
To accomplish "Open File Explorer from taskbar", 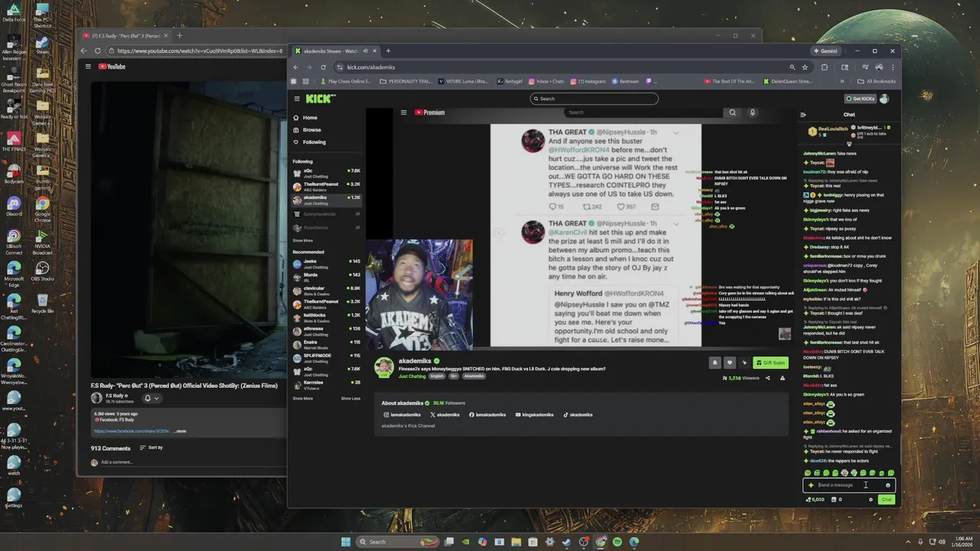I will point(516,542).
